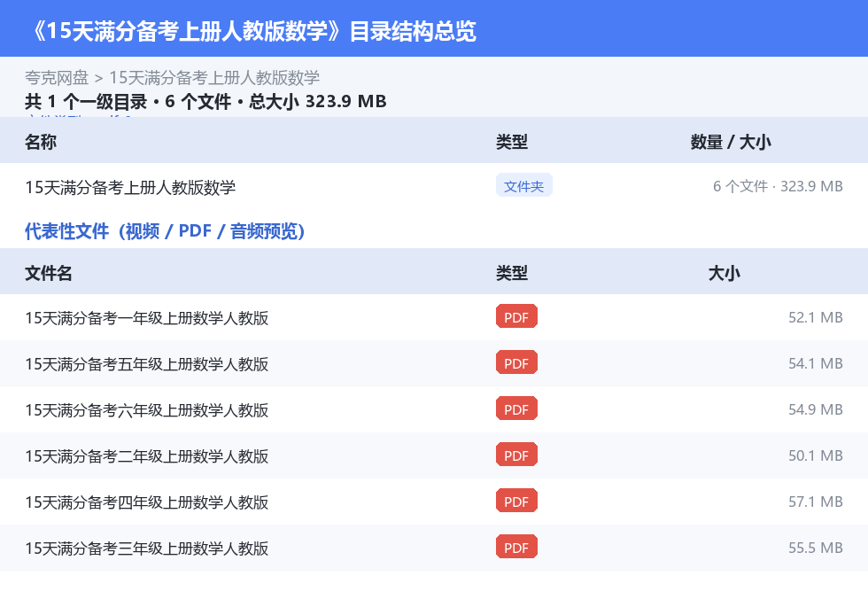Click the 文件夹 type badge
The width and height of the screenshot is (868, 599).
523,186
